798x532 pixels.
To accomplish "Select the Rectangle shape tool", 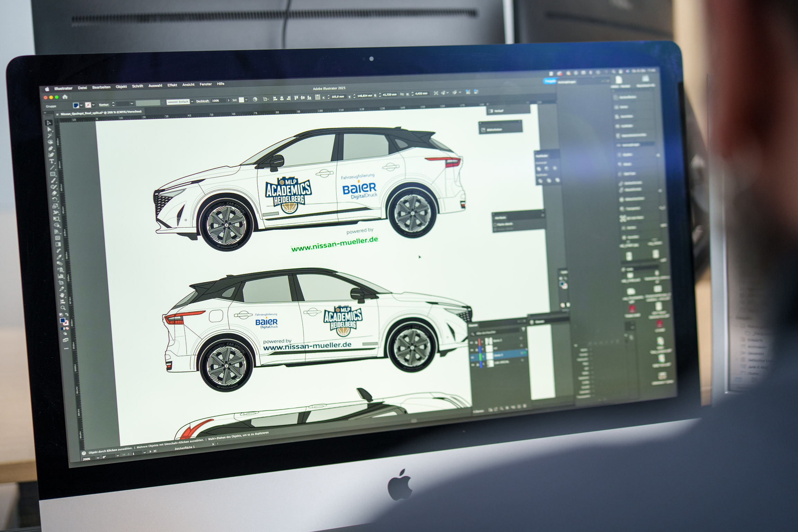I will [x=52, y=174].
